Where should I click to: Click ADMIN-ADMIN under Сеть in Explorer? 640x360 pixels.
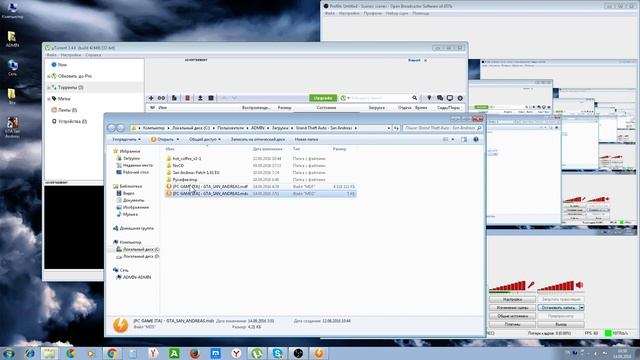tap(134, 277)
